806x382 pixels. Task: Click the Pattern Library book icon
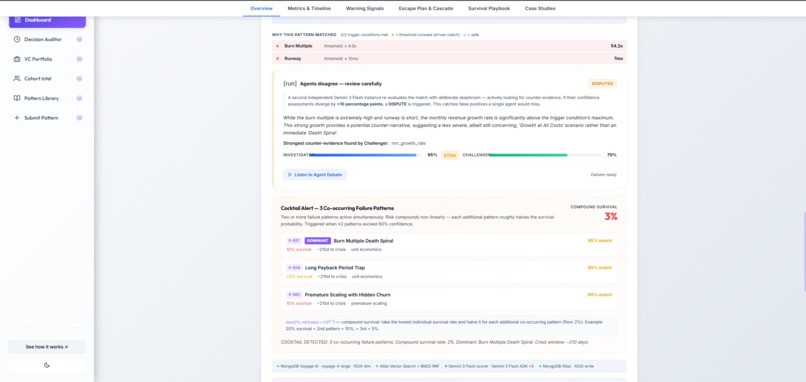(17, 98)
